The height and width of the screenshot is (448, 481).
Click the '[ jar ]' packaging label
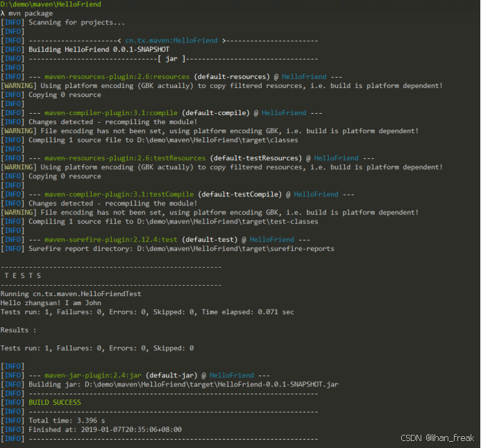[x=171, y=58]
